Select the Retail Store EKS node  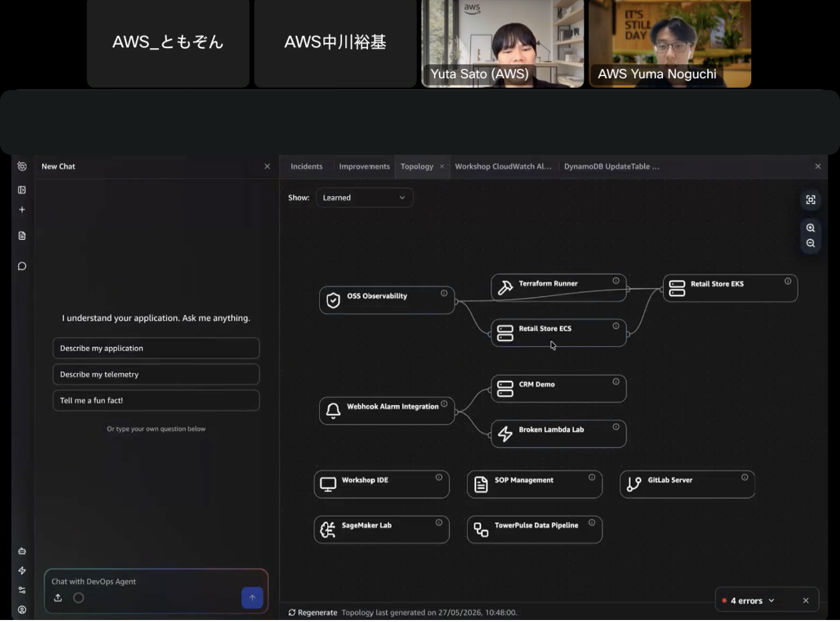(730, 288)
